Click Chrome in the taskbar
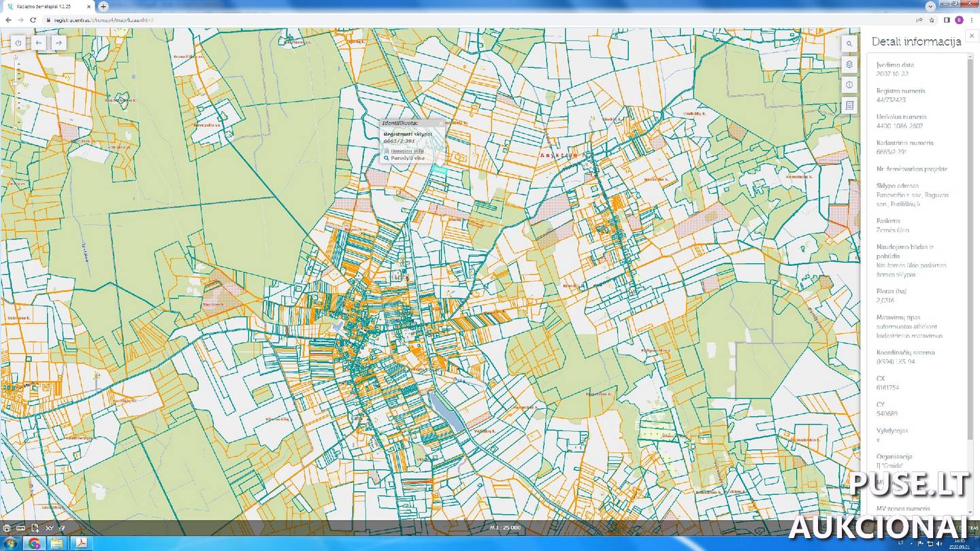980x551 pixels. point(33,543)
